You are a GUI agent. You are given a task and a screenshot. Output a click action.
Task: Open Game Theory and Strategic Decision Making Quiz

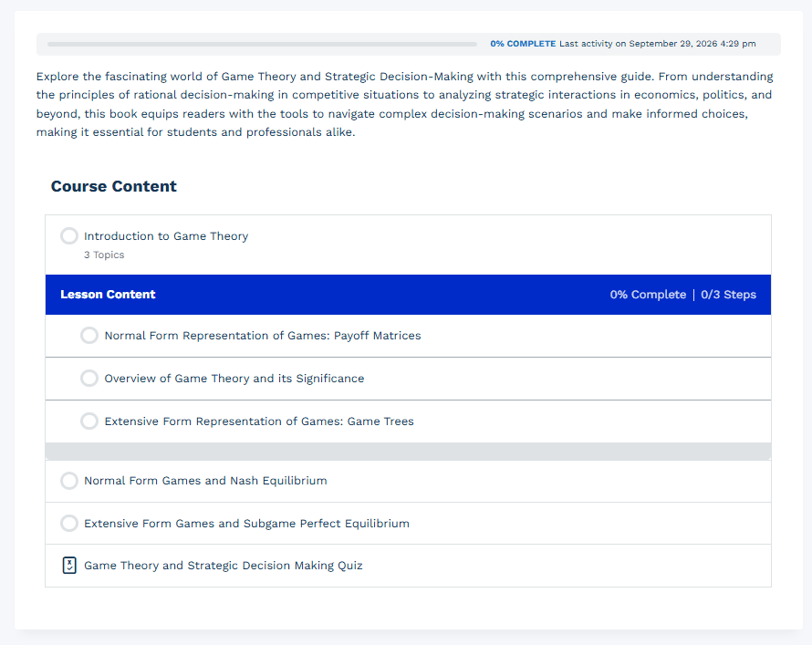click(x=224, y=566)
